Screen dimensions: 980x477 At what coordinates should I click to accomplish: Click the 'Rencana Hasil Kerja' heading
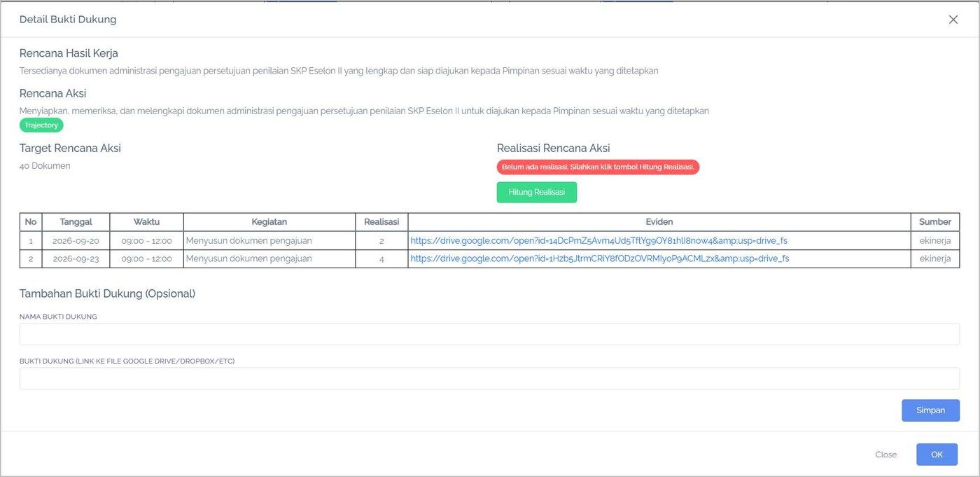coord(69,53)
